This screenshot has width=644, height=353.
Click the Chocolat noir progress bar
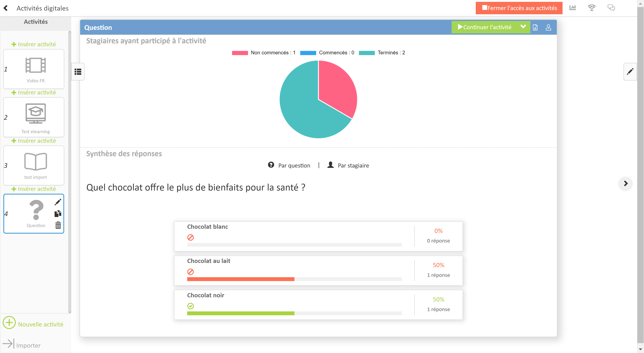[x=294, y=313]
